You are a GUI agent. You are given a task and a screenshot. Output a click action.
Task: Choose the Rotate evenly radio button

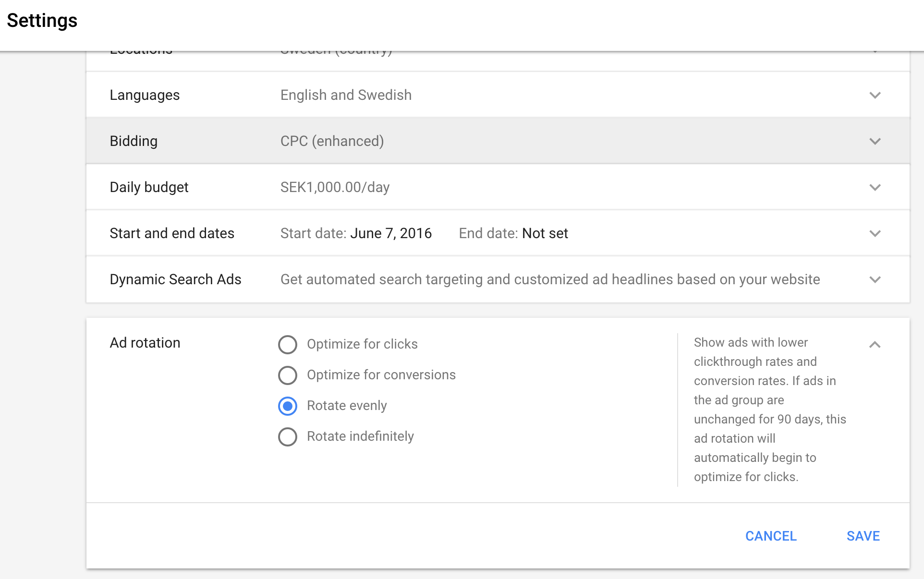(x=288, y=406)
